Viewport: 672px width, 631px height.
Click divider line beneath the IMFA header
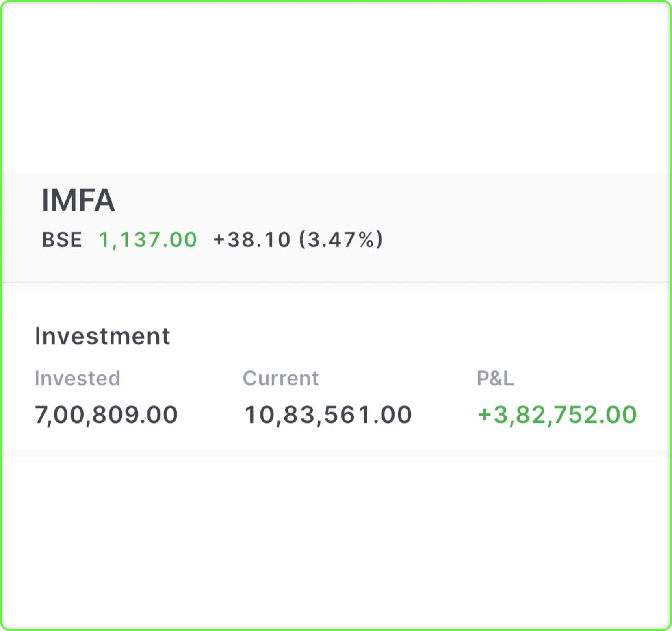point(336,282)
